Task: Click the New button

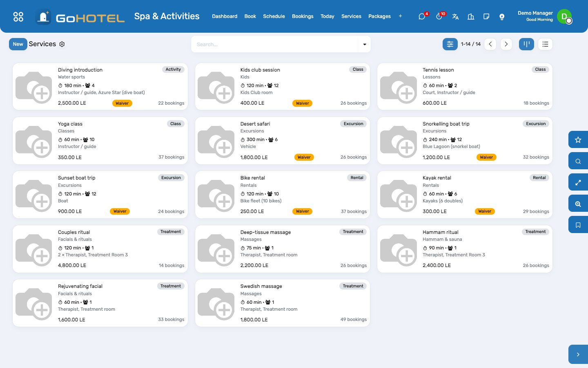Action: click(x=18, y=44)
